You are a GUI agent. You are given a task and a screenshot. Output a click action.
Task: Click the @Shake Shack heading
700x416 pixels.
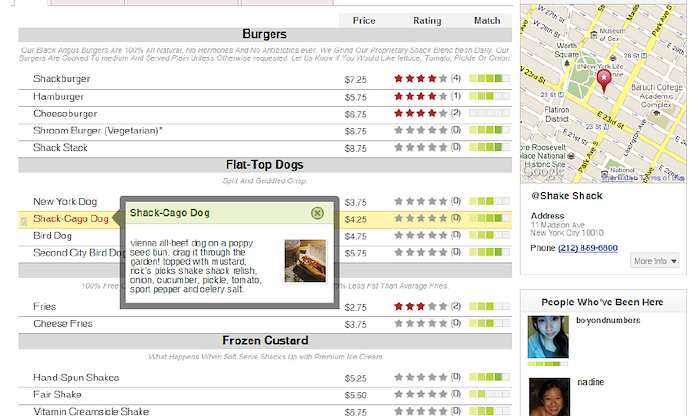[x=567, y=196]
